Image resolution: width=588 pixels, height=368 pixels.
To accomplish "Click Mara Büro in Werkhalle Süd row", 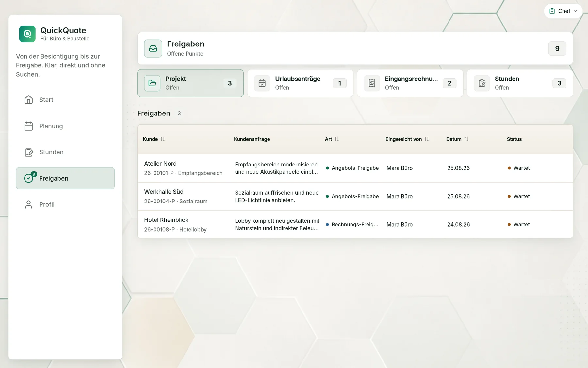I will click(x=400, y=196).
